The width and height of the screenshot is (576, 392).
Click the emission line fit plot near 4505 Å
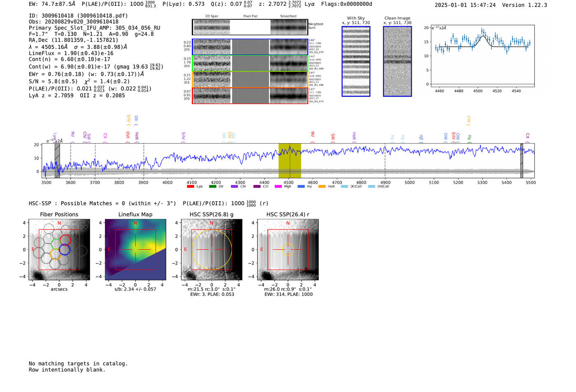pyautogui.click(x=483, y=56)
